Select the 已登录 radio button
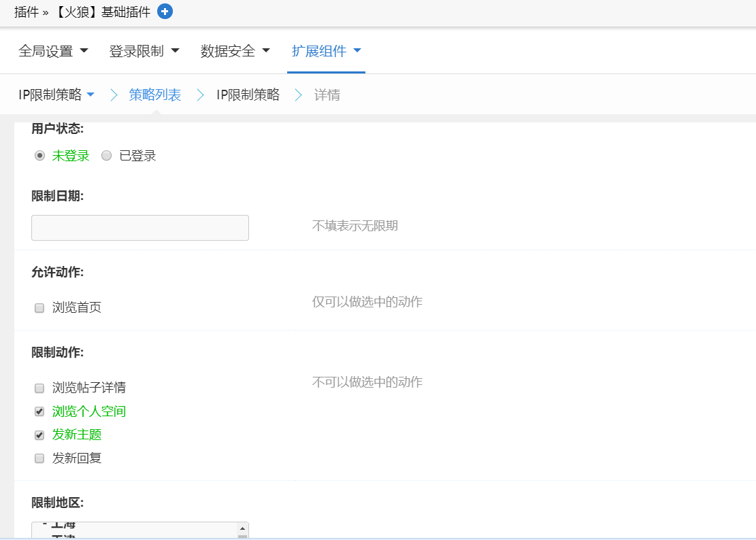The image size is (756, 540). point(106,156)
